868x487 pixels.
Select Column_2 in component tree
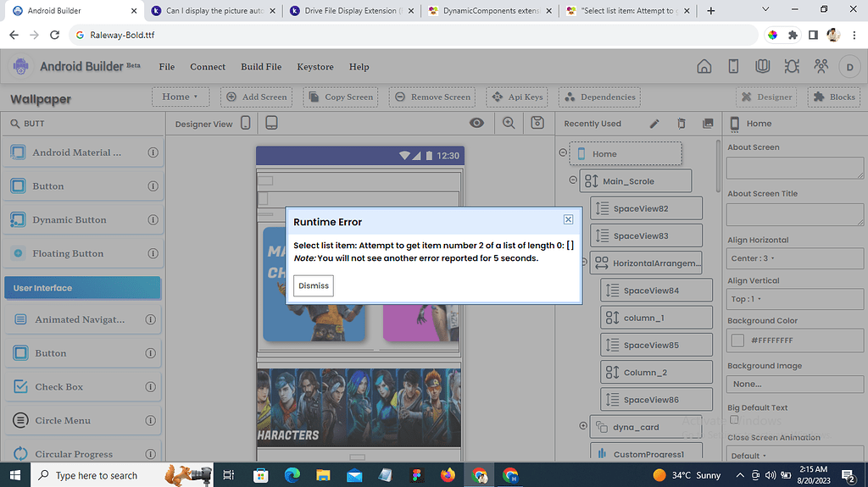(656, 373)
